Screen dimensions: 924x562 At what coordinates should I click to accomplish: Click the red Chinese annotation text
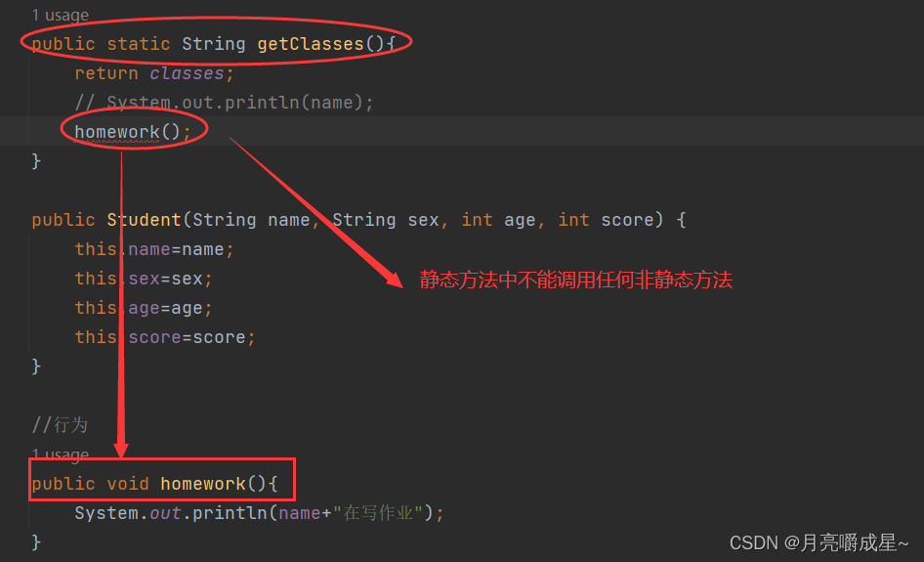tap(575, 280)
